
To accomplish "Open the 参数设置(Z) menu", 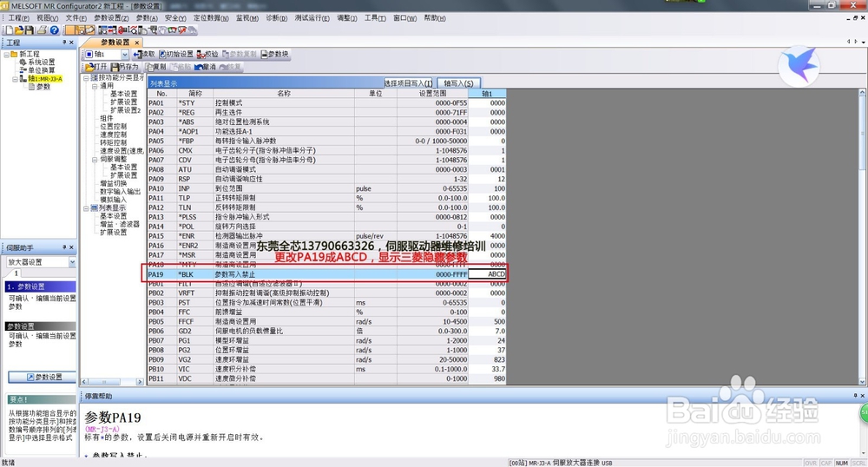I will 111,17.
